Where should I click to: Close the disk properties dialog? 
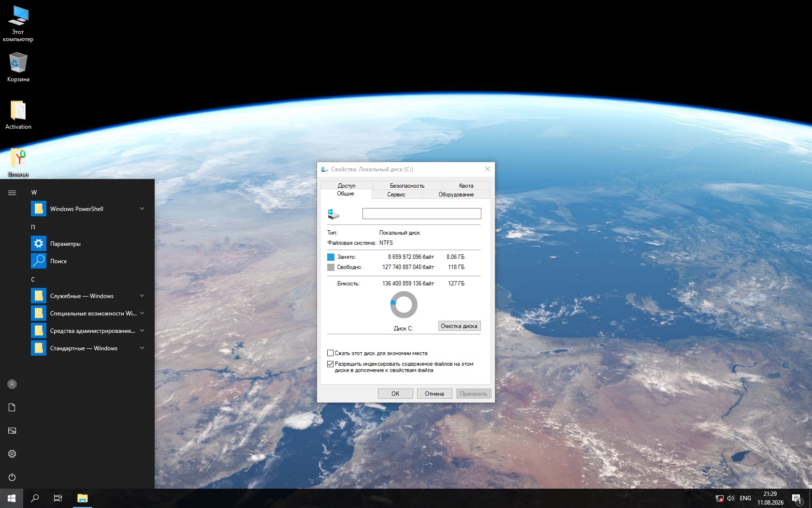[x=487, y=169]
